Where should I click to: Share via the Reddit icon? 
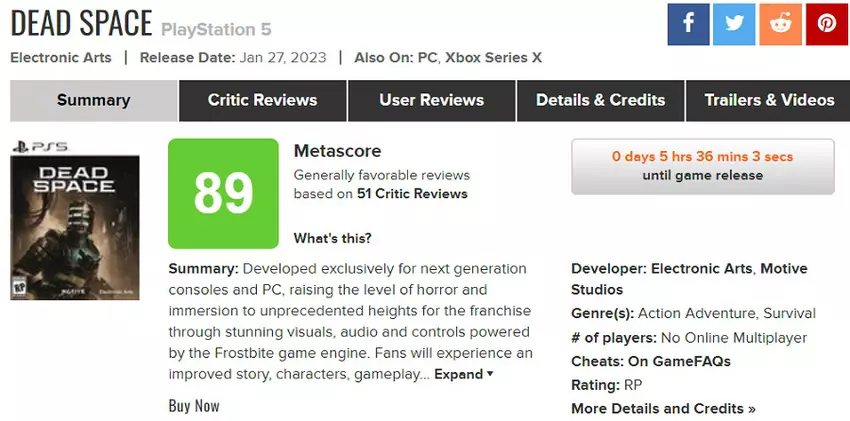point(780,24)
